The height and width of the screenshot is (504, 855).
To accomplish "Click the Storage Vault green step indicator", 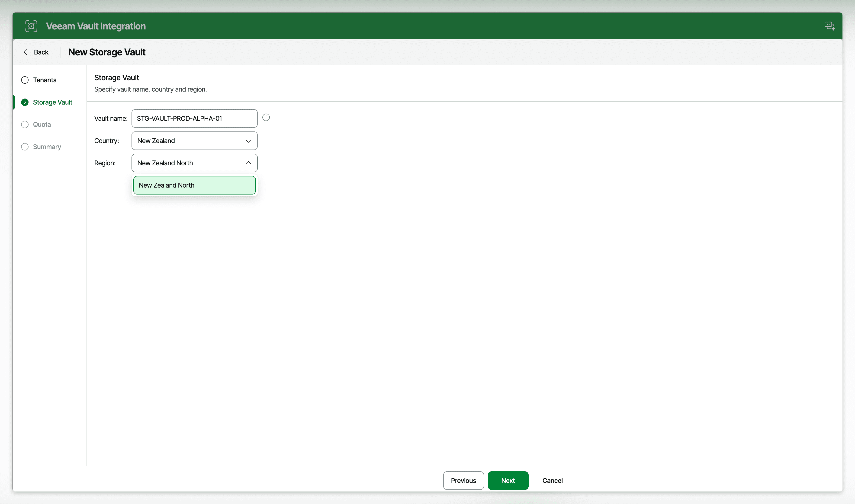I will tap(25, 102).
